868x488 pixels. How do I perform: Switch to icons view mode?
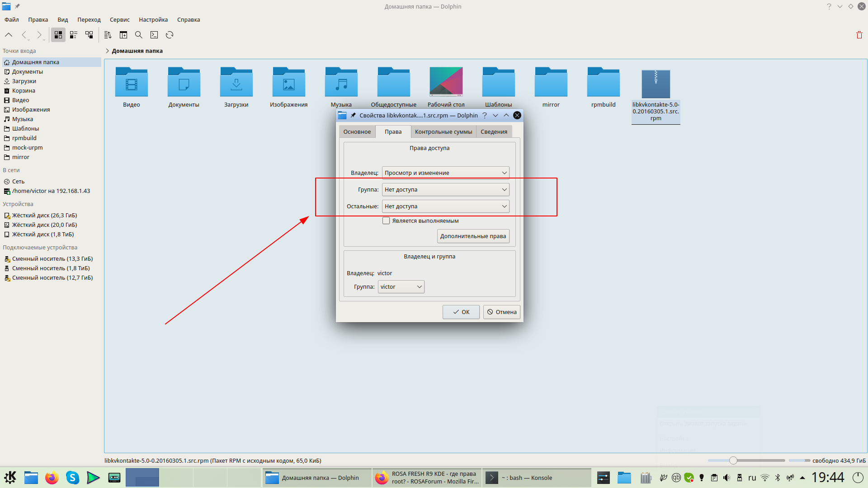pos(58,35)
